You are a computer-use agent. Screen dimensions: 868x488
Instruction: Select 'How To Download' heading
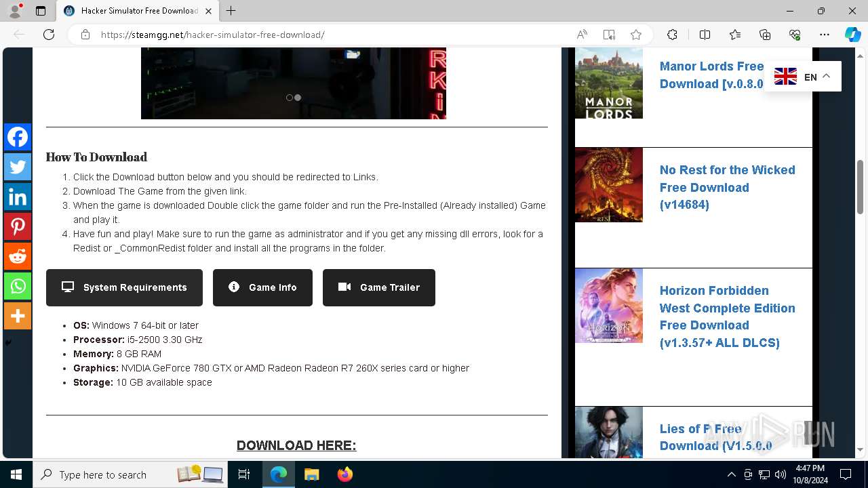tap(96, 157)
